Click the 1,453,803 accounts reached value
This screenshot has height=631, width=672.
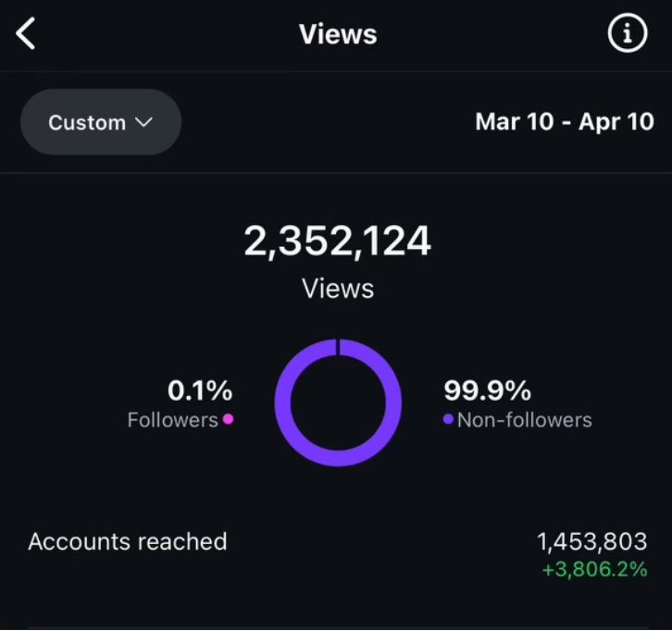coord(591,542)
